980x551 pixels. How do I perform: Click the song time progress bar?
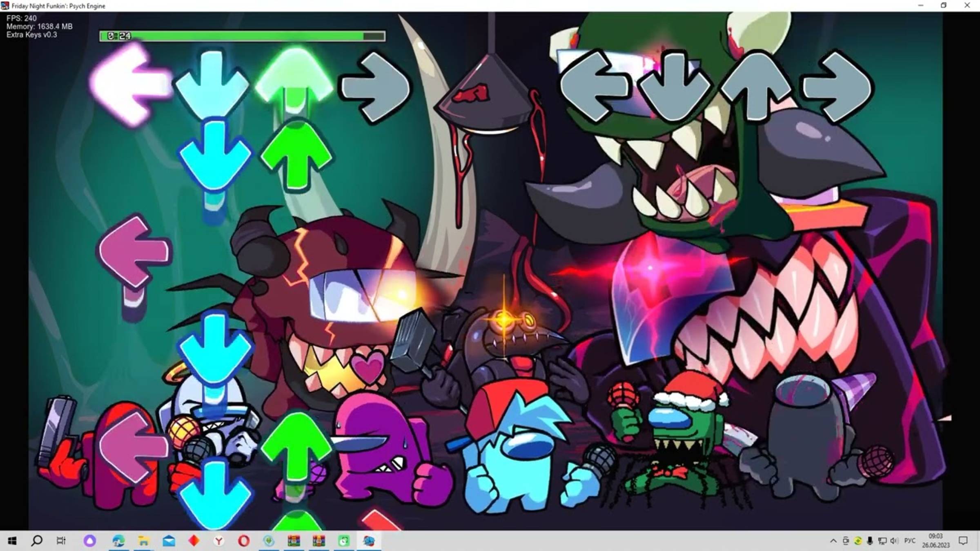pos(242,36)
